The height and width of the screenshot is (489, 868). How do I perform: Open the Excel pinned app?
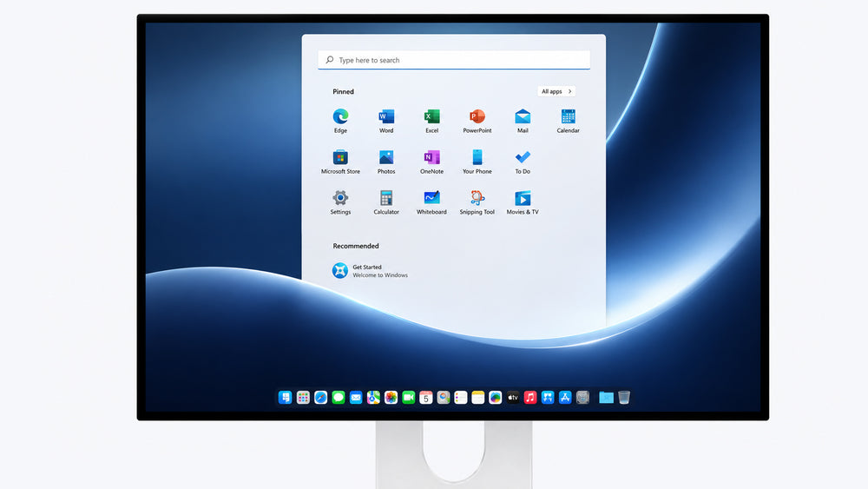431,117
